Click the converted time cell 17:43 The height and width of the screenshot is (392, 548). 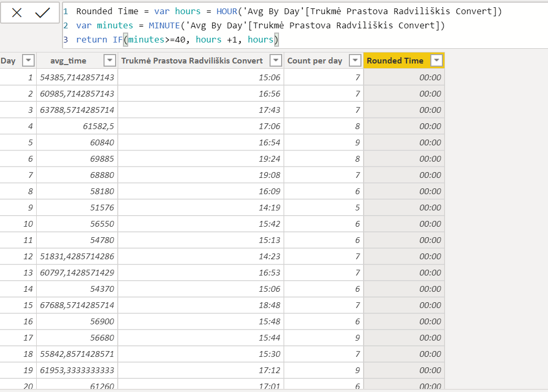click(x=201, y=110)
